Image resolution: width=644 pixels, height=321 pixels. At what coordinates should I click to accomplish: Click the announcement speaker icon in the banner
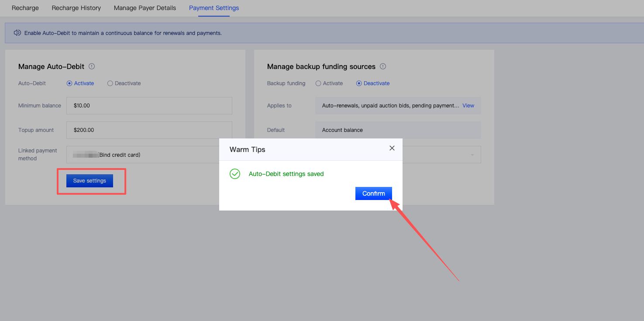point(17,33)
